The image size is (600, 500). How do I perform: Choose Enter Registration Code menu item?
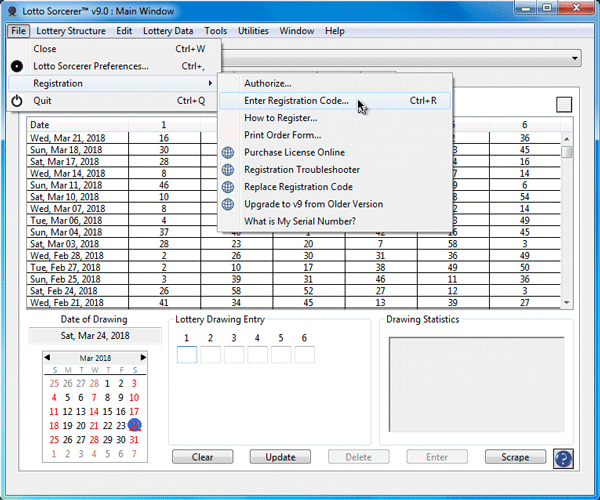click(x=296, y=101)
